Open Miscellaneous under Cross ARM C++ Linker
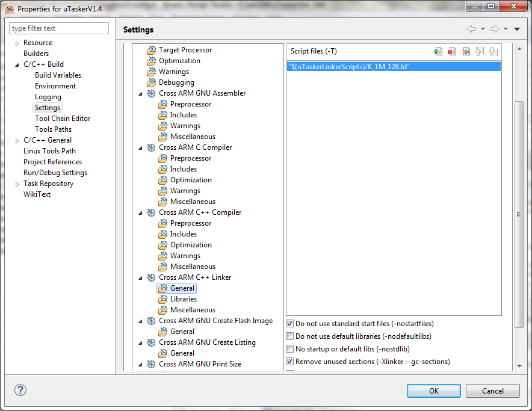This screenshot has width=532, height=411. tap(193, 310)
